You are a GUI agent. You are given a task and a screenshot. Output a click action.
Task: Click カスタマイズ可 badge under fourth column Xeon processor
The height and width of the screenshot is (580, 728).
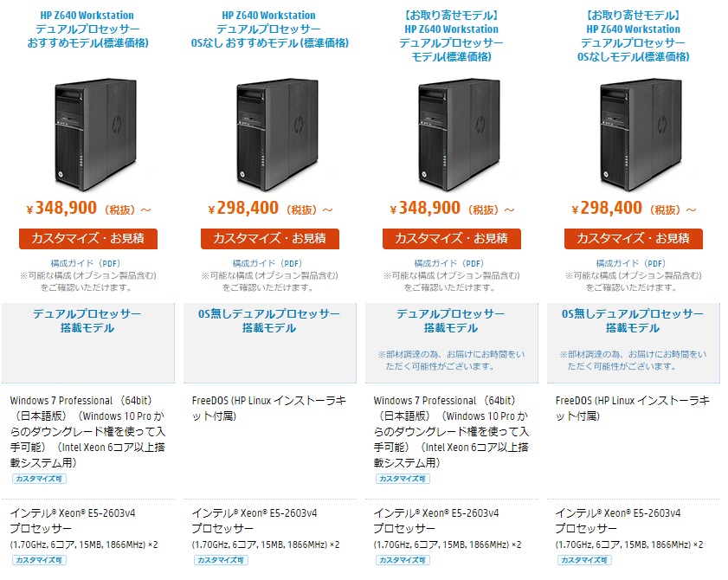[x=584, y=560]
